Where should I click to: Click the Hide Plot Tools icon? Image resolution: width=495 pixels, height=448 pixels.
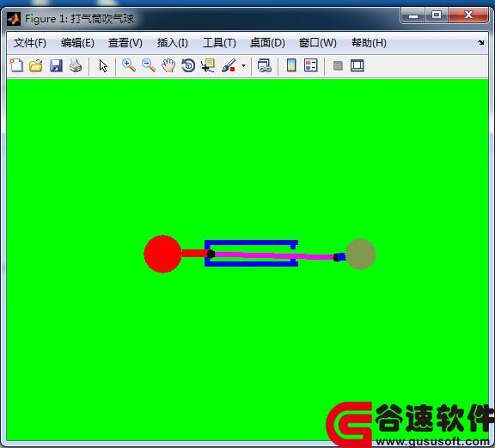338,65
